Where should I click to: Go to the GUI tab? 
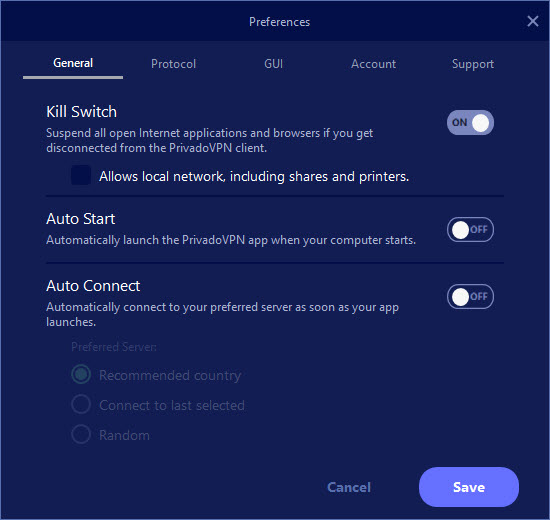click(x=273, y=64)
